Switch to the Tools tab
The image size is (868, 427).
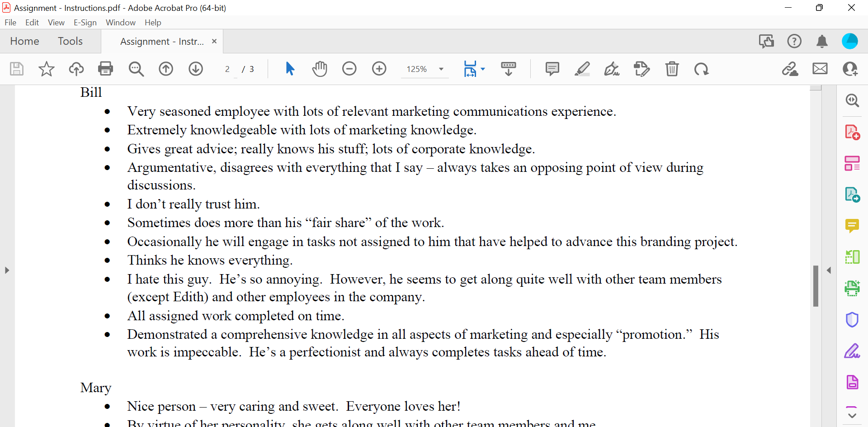click(70, 41)
